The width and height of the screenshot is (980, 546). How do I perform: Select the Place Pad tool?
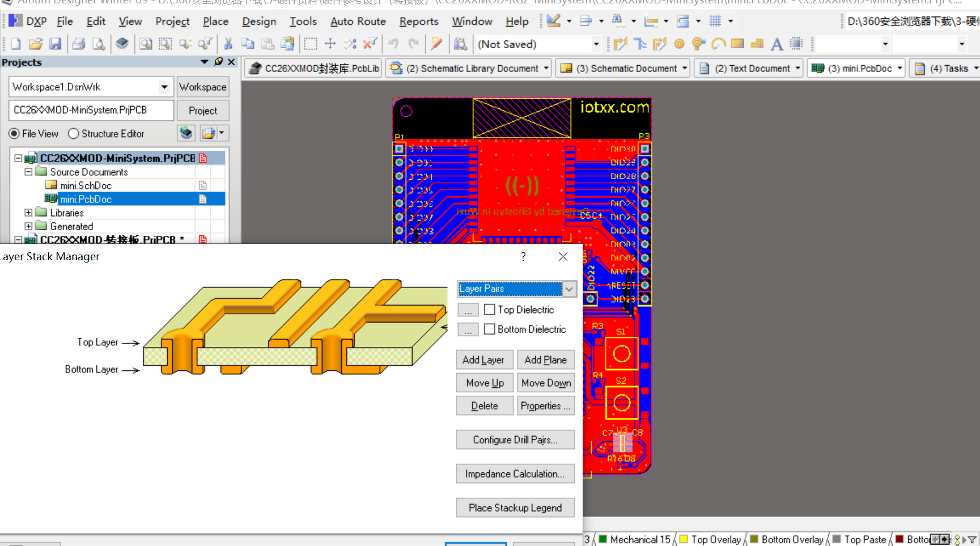tap(679, 44)
